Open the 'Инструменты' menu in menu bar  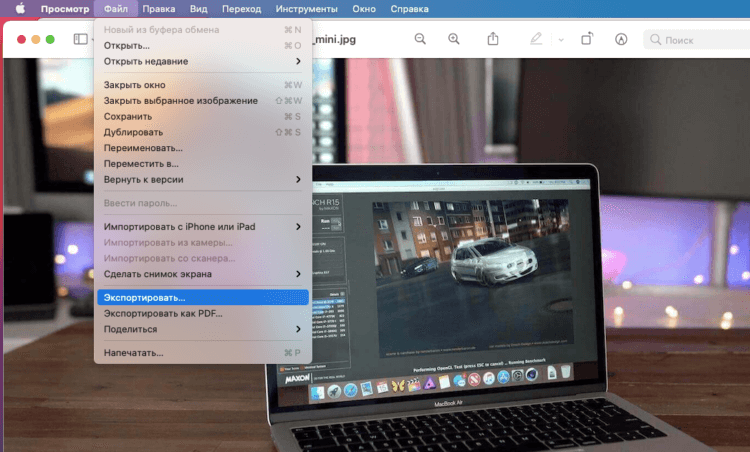point(277,8)
